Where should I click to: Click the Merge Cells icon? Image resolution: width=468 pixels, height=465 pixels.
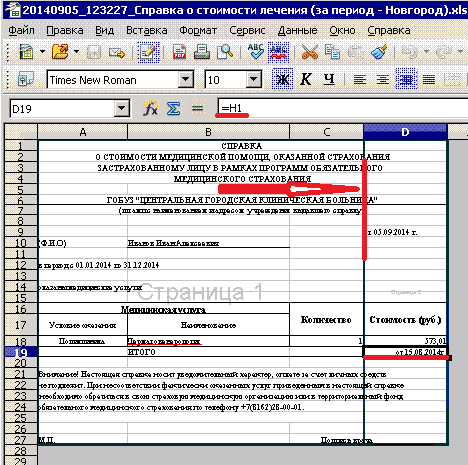pyautogui.click(x=452, y=80)
